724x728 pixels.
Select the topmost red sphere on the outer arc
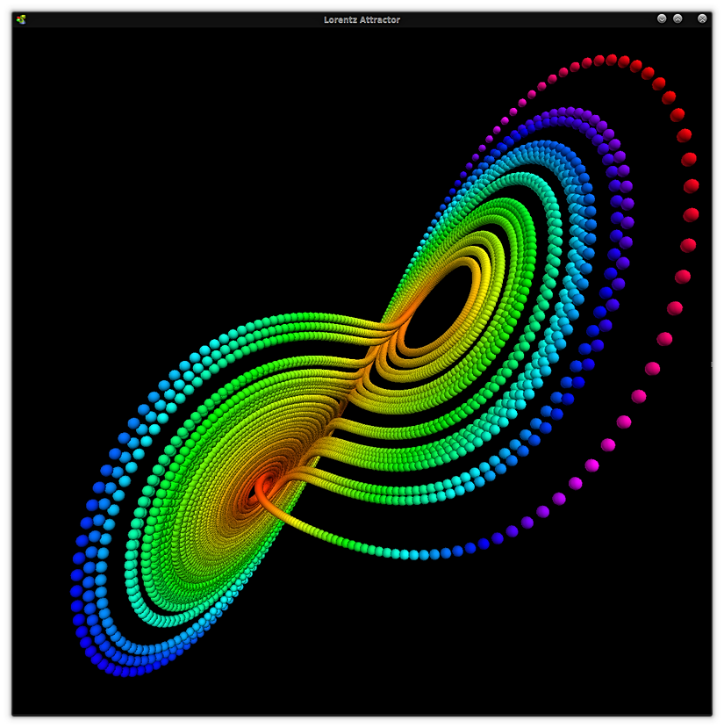coord(612,60)
